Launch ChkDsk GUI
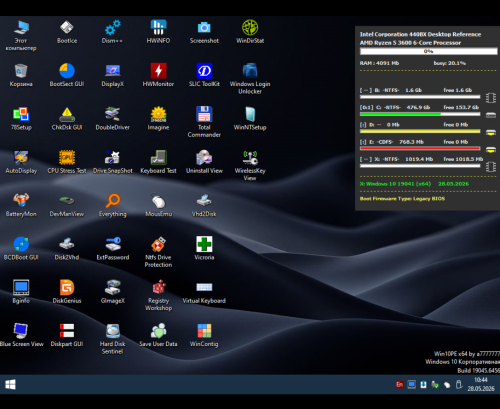Image resolution: width=500 pixels, height=409 pixels. tap(67, 119)
